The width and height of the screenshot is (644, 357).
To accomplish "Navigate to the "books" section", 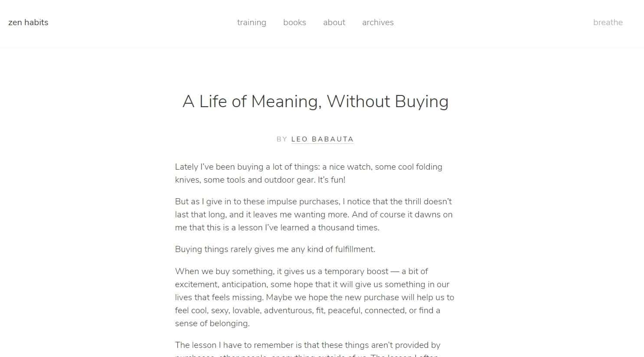I will tap(294, 22).
